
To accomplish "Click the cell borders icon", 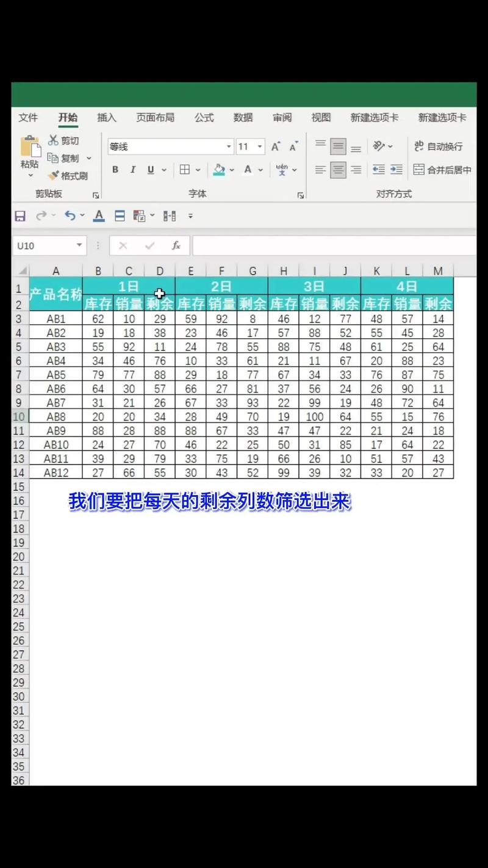I will click(185, 170).
